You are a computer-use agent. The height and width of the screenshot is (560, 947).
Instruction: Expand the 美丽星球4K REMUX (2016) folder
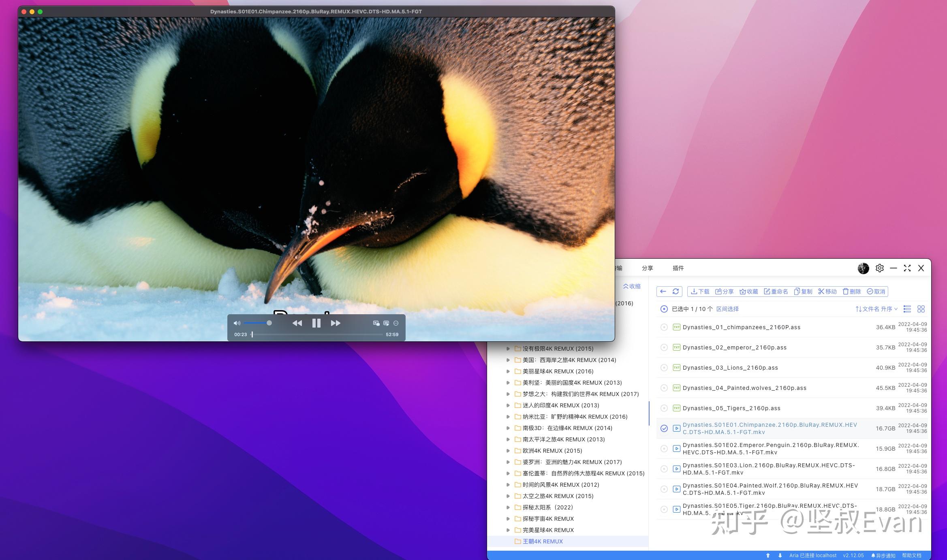pyautogui.click(x=508, y=371)
